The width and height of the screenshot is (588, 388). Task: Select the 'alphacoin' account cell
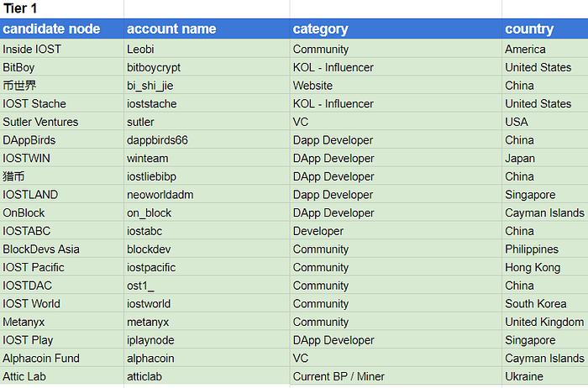click(207, 359)
